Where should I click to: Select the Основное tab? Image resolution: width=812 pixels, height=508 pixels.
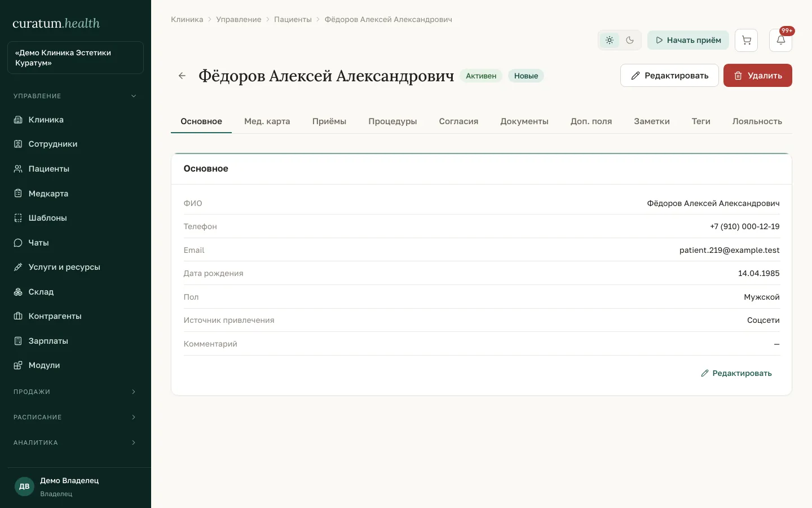click(x=201, y=121)
